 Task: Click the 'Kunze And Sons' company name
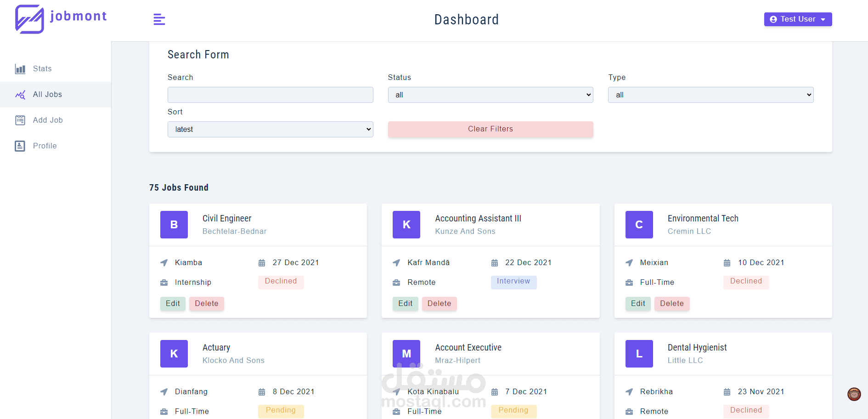point(465,232)
